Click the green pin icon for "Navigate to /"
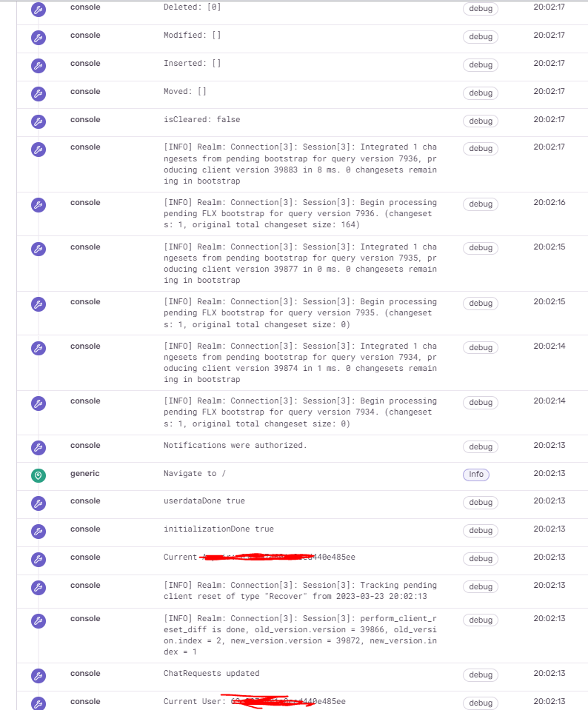The height and width of the screenshot is (710, 588). pos(38,475)
